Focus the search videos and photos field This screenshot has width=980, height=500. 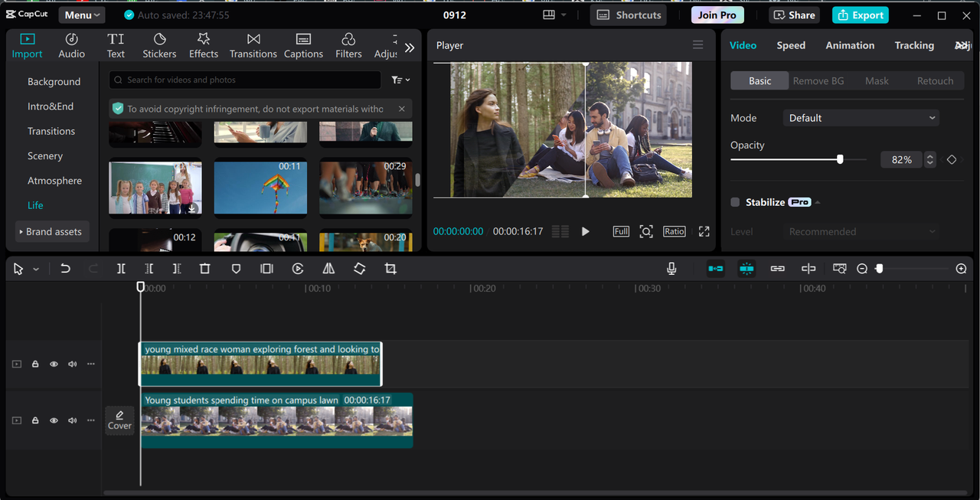click(245, 80)
